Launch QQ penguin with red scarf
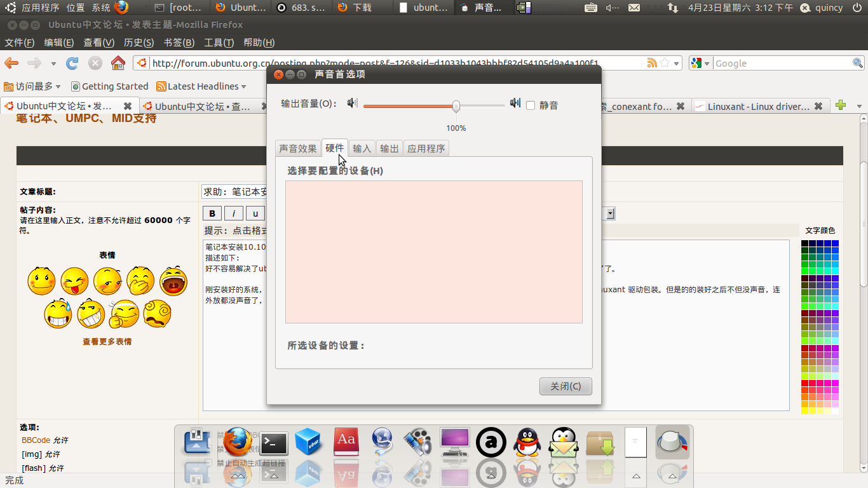This screenshot has height=488, width=868. click(x=527, y=442)
